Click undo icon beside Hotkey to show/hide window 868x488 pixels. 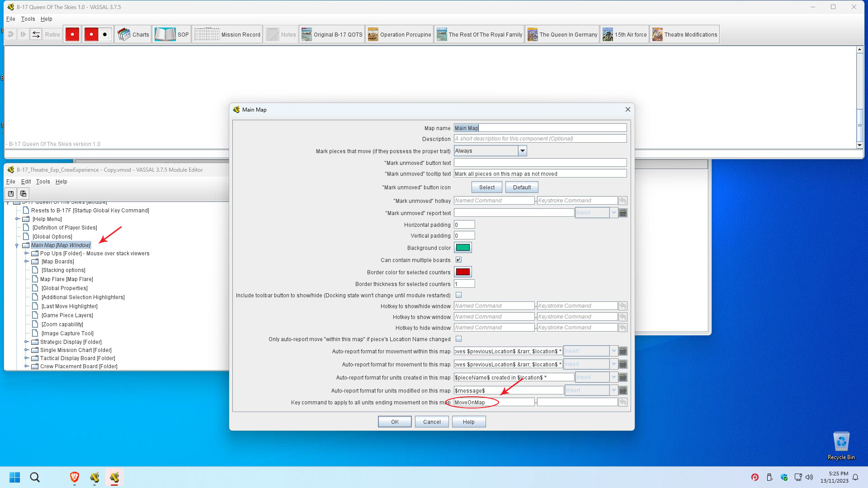[x=623, y=306]
